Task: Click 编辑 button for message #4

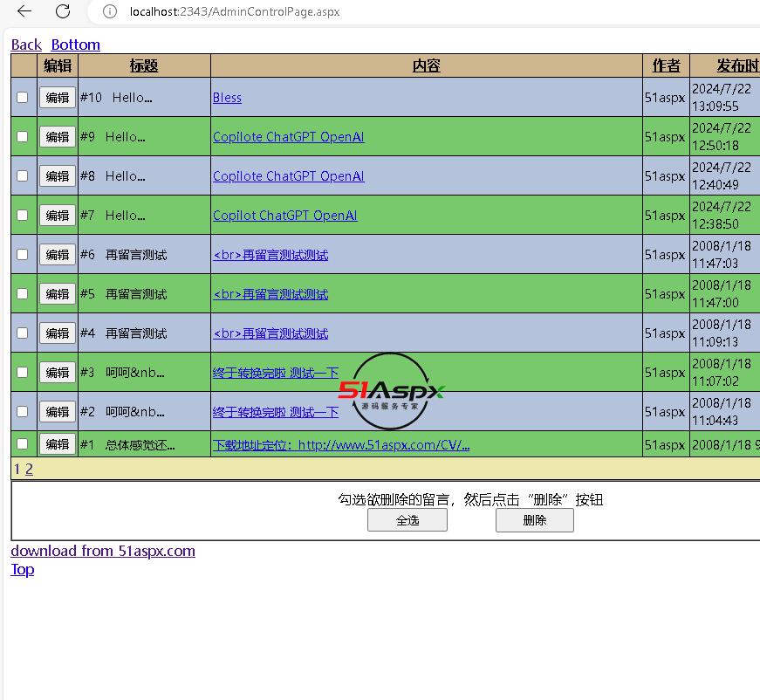Action: (58, 333)
